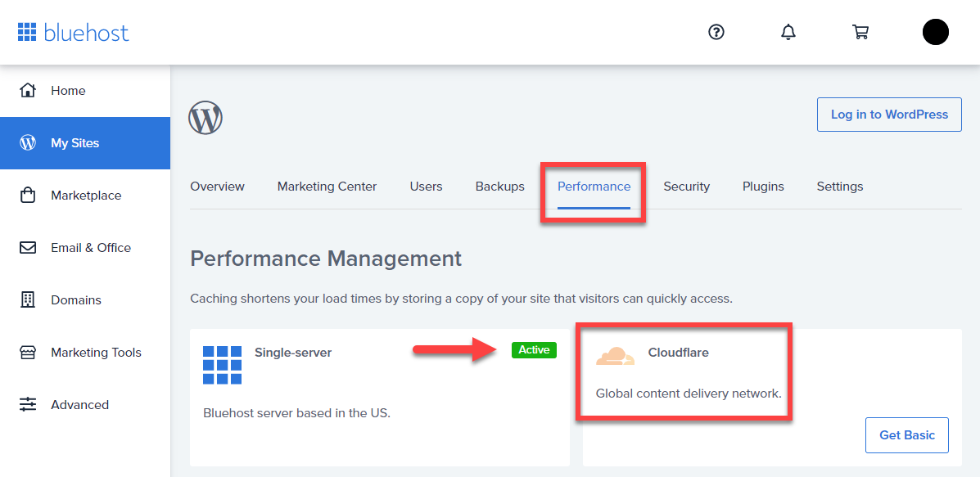Open the notifications bell icon

[x=788, y=32]
